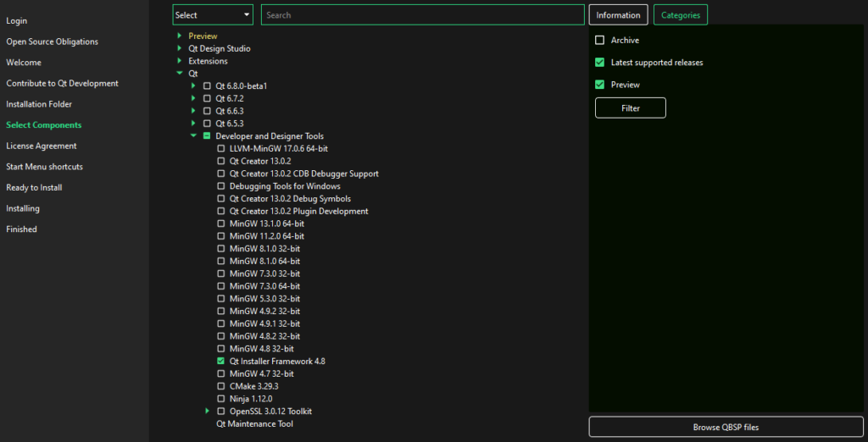The height and width of the screenshot is (442, 868).
Task: Expand the Qt Design Studio node
Action: pos(180,48)
